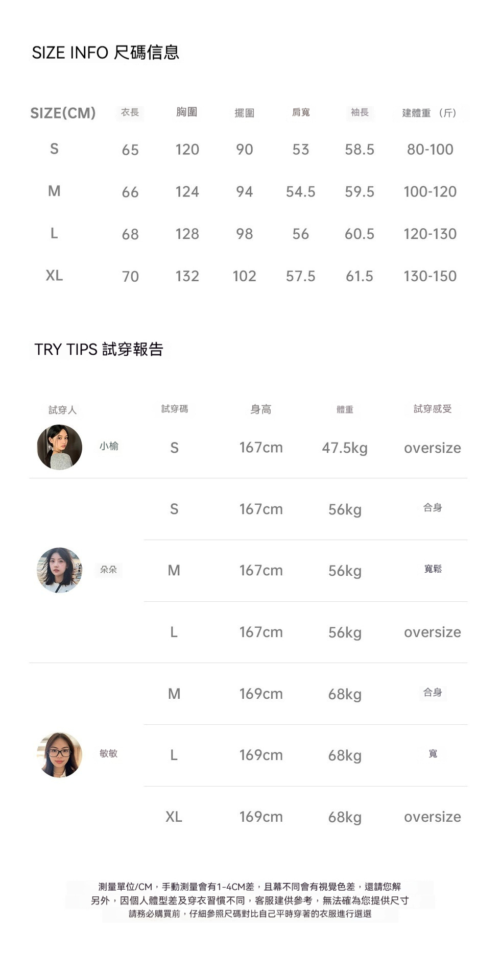Click the 130-150 weight range for XL
This screenshot has width=501, height=980.
tap(430, 276)
